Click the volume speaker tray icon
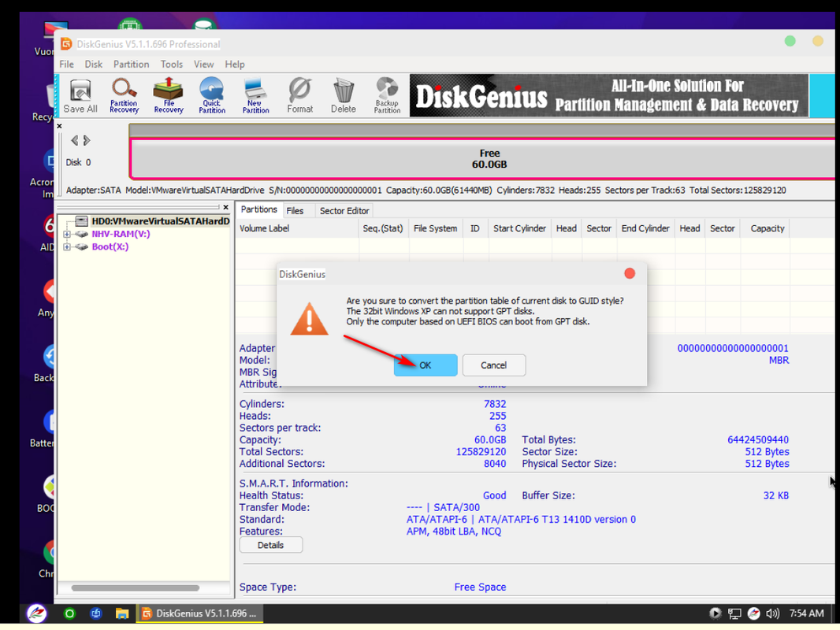The width and height of the screenshot is (840, 630). pos(772,613)
